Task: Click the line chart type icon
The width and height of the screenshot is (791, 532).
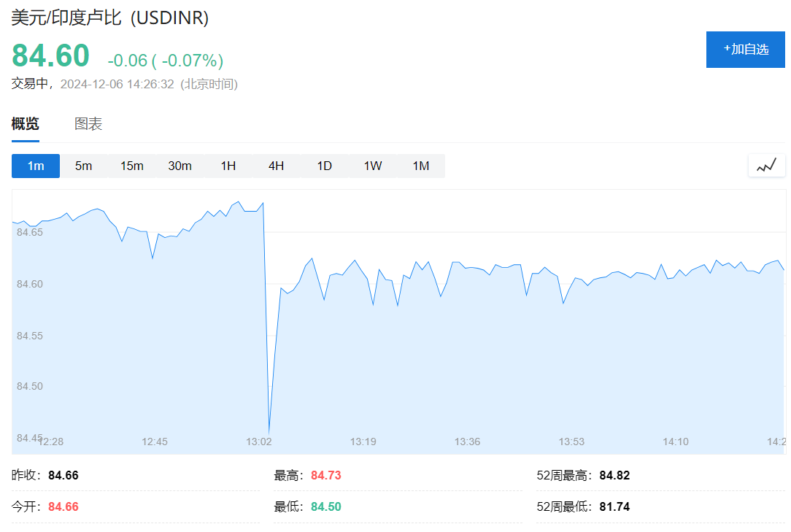Action: click(x=766, y=166)
